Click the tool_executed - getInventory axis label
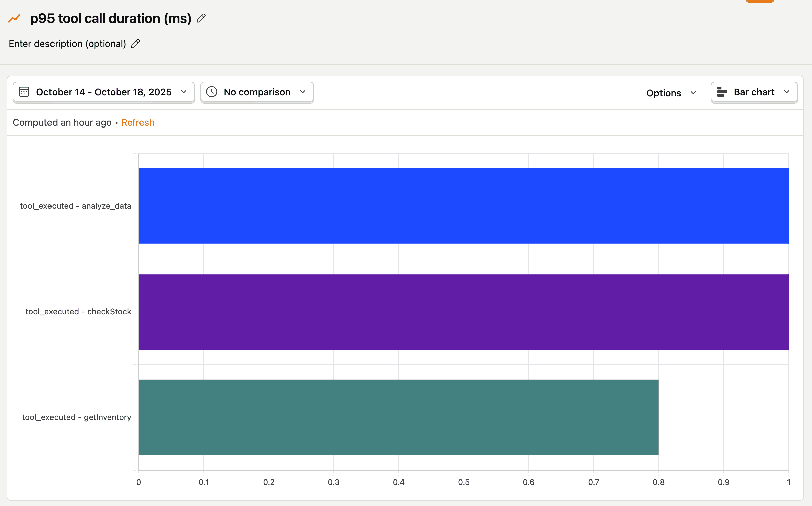Screen dimensions: 812x506 pyautogui.click(x=77, y=417)
